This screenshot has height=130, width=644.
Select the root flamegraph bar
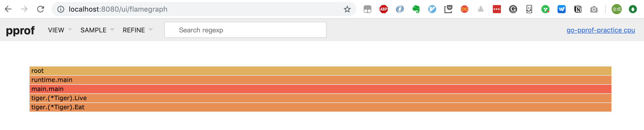pyautogui.click(x=320, y=71)
